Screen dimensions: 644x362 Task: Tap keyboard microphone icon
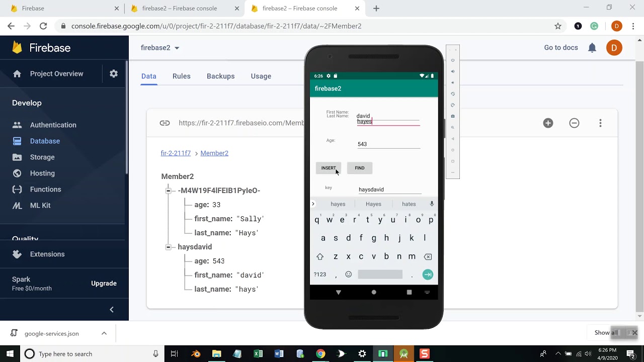(432, 204)
